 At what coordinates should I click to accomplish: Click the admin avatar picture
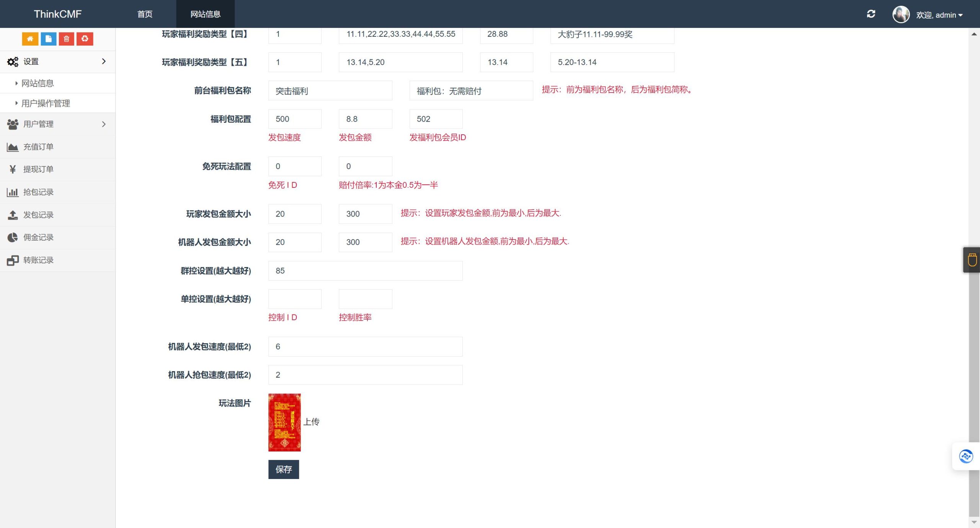click(x=901, y=15)
